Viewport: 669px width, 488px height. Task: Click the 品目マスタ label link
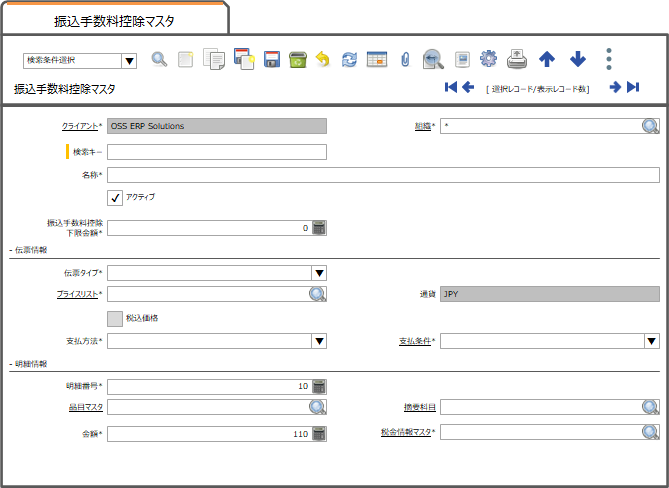[86, 407]
